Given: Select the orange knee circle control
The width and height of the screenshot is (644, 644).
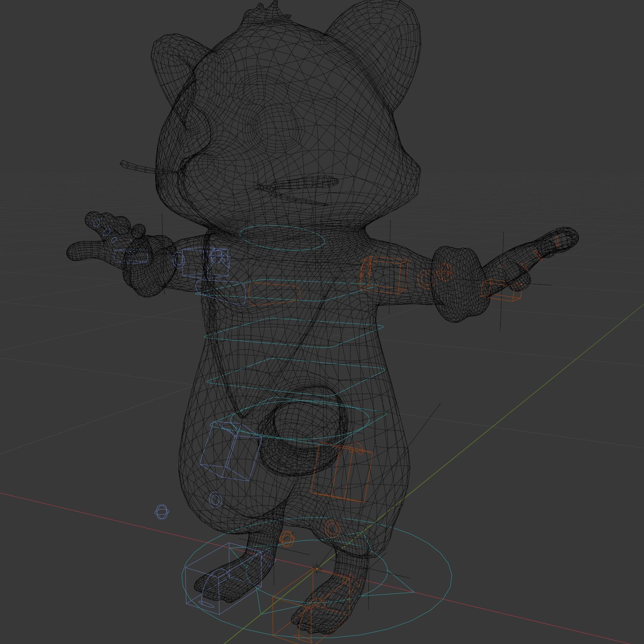Looking at the screenshot, I should coord(332,529).
